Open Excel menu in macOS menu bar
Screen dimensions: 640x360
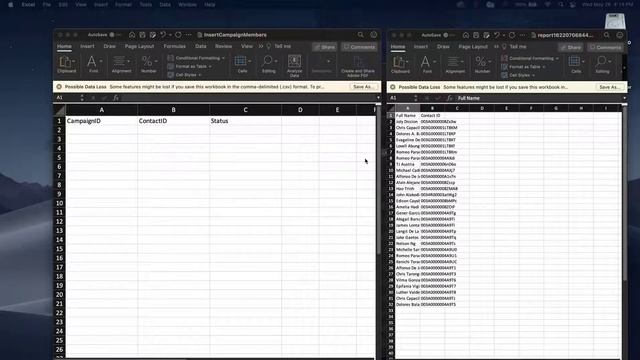point(28,4)
